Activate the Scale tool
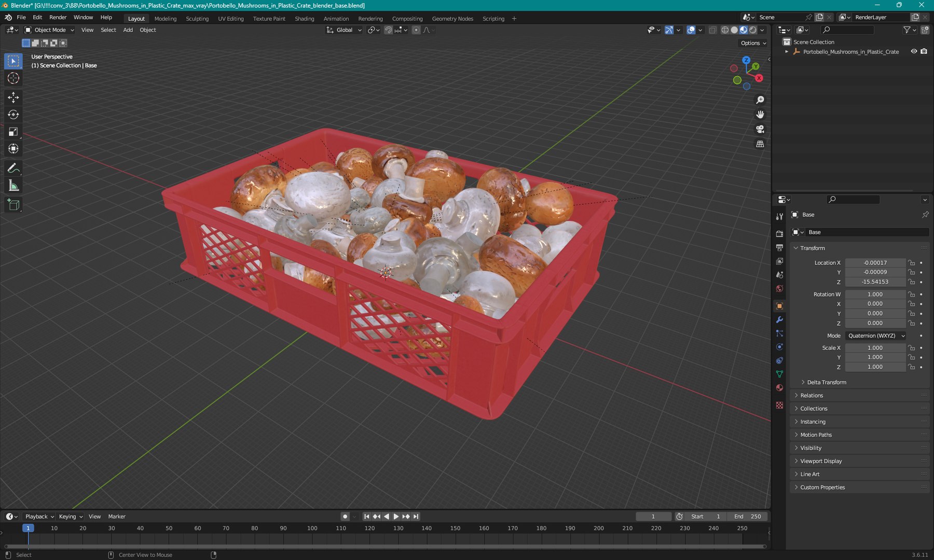The image size is (934, 560). 13,132
